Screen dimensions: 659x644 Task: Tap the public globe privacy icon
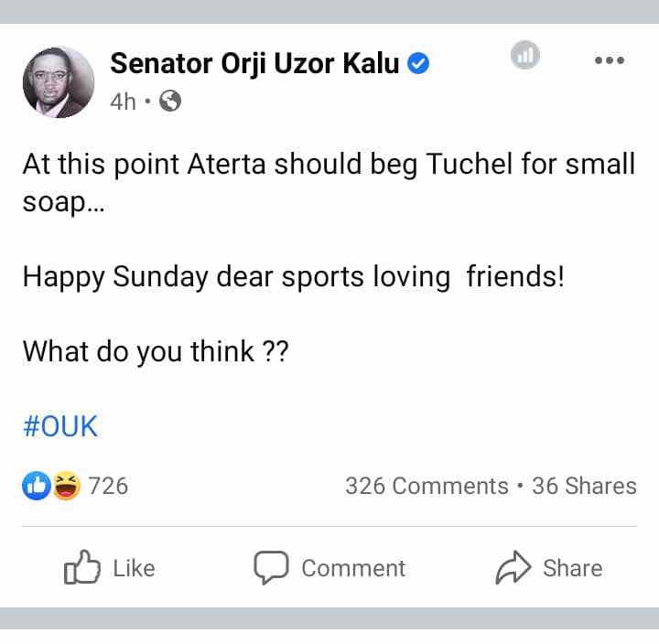point(170,102)
